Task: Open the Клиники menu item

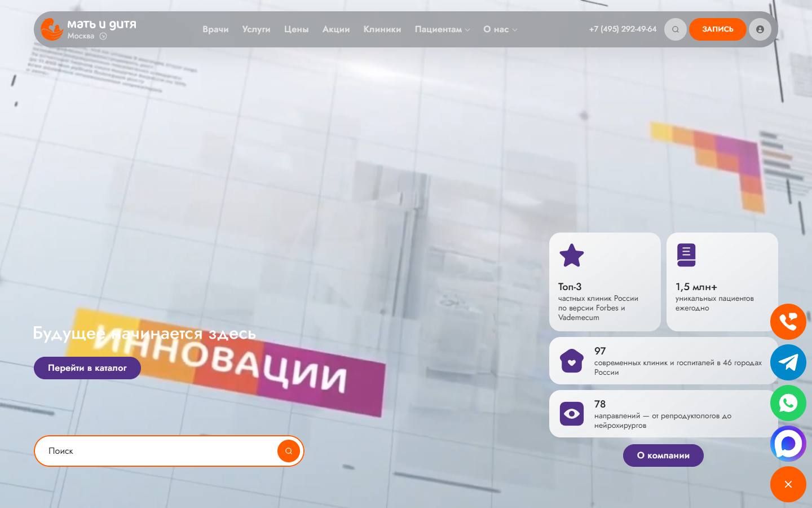Action: coord(382,29)
